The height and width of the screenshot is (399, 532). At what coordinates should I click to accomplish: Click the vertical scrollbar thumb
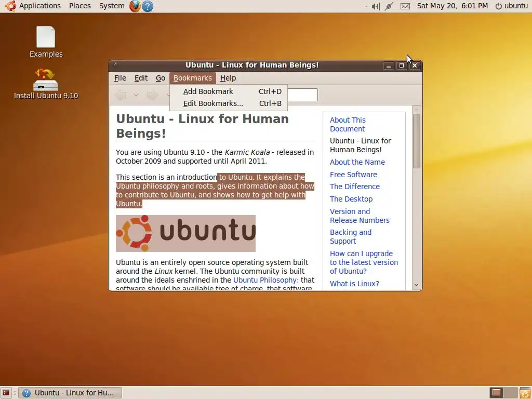click(417, 141)
